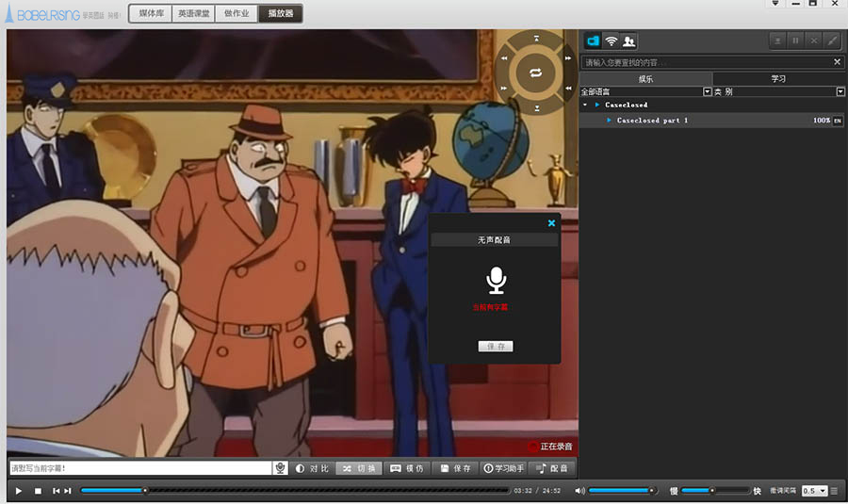Open the 媒体库 media library tab
Viewport: 848px width, 504px height.
151,13
